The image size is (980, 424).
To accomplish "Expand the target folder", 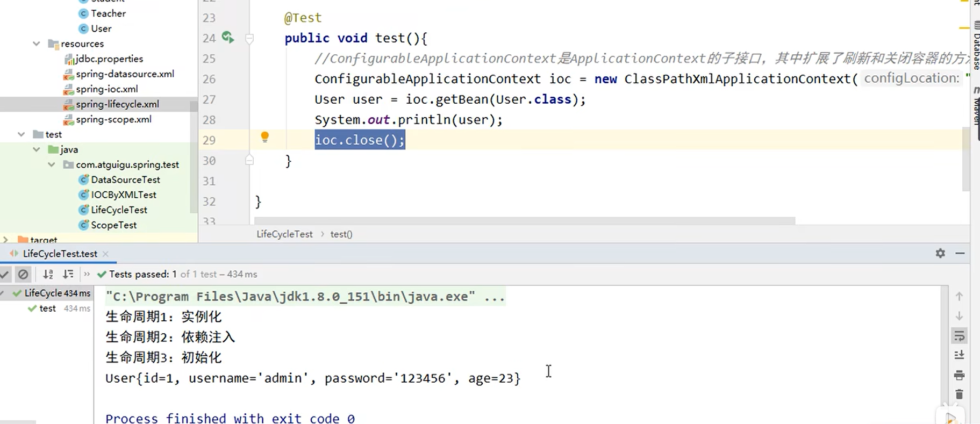I will point(5,239).
